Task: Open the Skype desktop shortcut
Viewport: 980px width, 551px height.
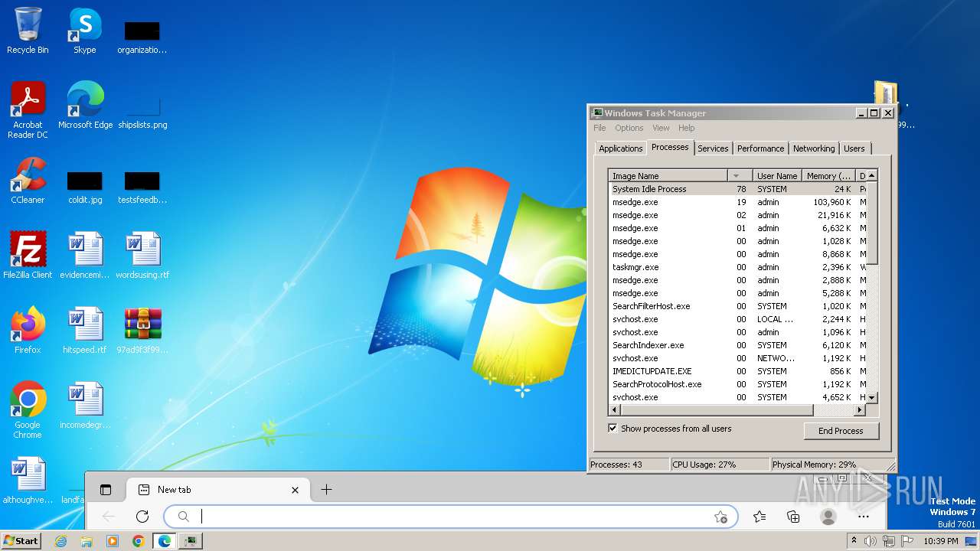Action: pos(85,31)
